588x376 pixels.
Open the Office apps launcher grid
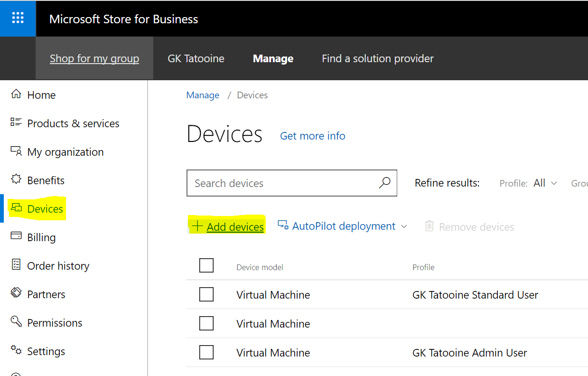coord(18,18)
